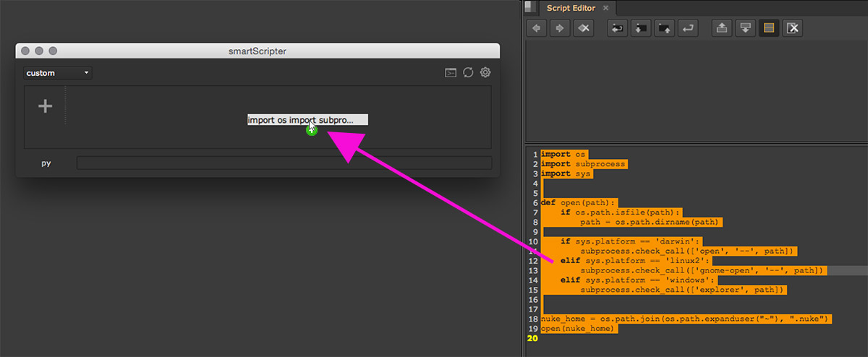Click the pane menu icon left of Script Editor tab
868x357 pixels.
(531, 7)
